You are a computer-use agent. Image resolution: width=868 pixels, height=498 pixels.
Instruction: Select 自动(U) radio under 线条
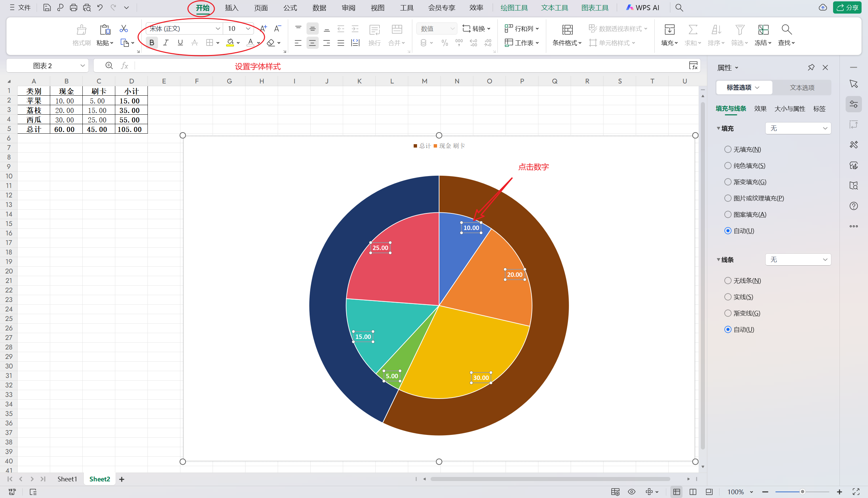728,329
